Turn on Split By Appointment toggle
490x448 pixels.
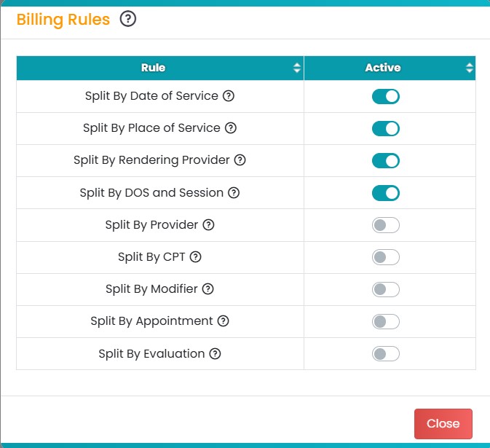(x=386, y=321)
